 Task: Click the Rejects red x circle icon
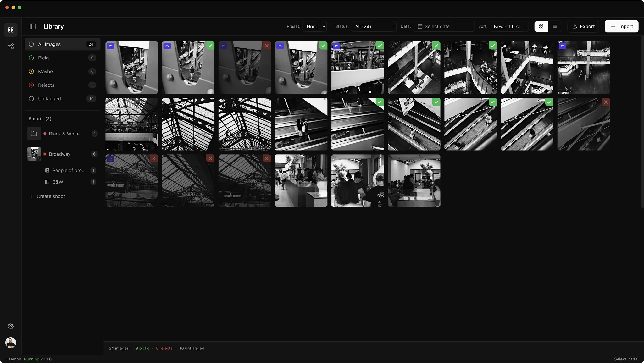(x=31, y=85)
